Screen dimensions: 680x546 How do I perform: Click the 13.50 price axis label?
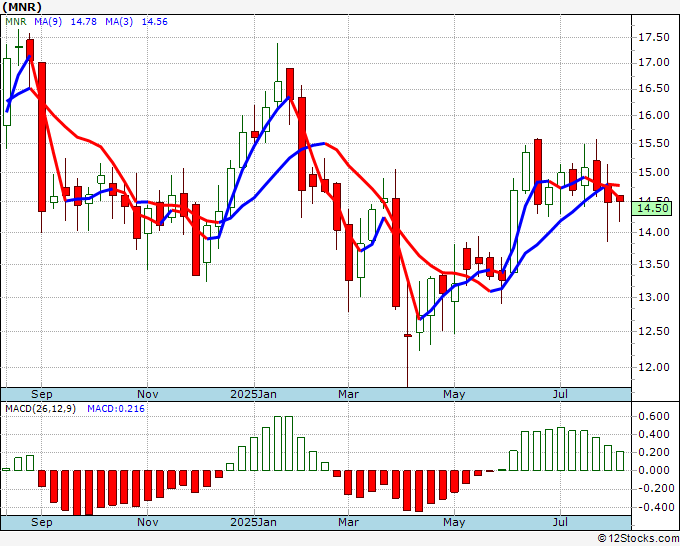pyautogui.click(x=654, y=265)
